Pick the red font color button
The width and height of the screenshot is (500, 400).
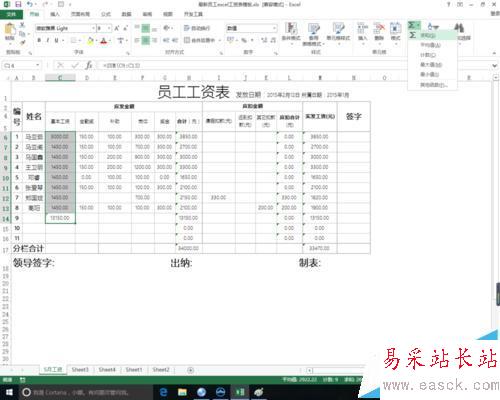point(104,40)
